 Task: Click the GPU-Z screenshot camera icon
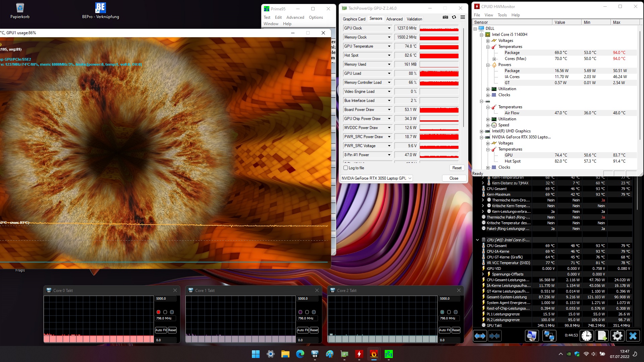click(445, 17)
